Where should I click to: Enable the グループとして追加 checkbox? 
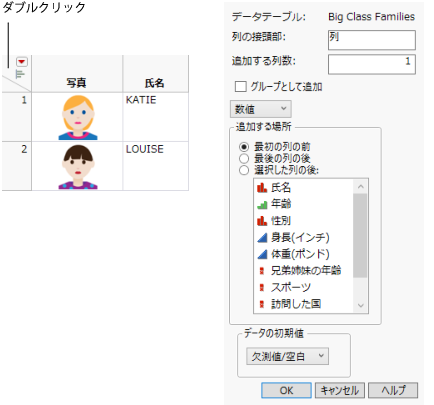pos(240,87)
